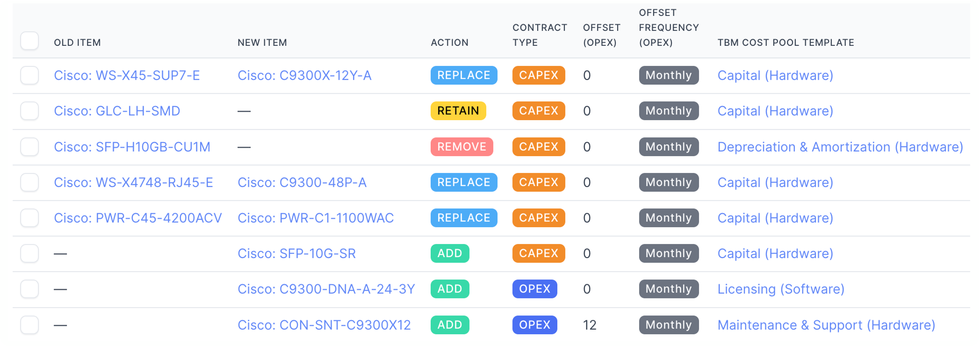Click the TBM COST POOL TEMPLATE header
Screen dimensions: 980x347
(785, 43)
